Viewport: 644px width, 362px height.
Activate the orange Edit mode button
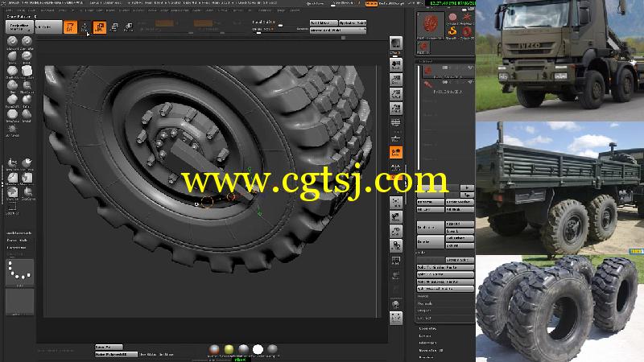pos(70,27)
